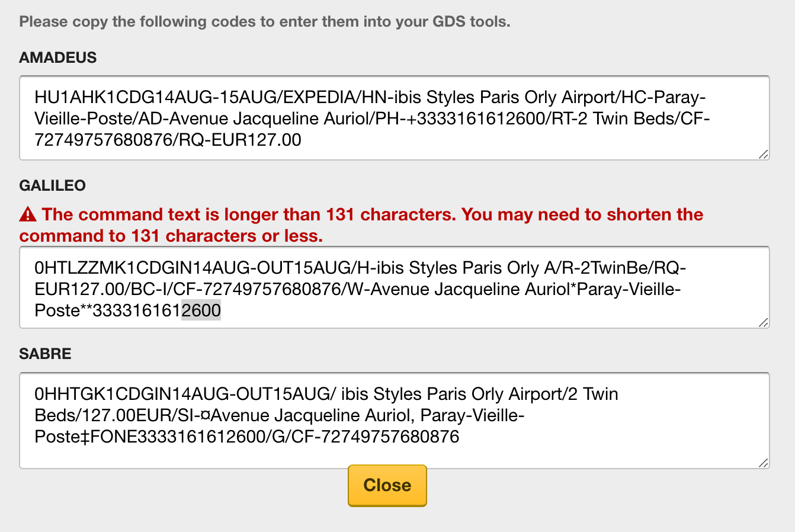
Task: Click the empty bottom area of the SABRE box
Action: (395, 456)
